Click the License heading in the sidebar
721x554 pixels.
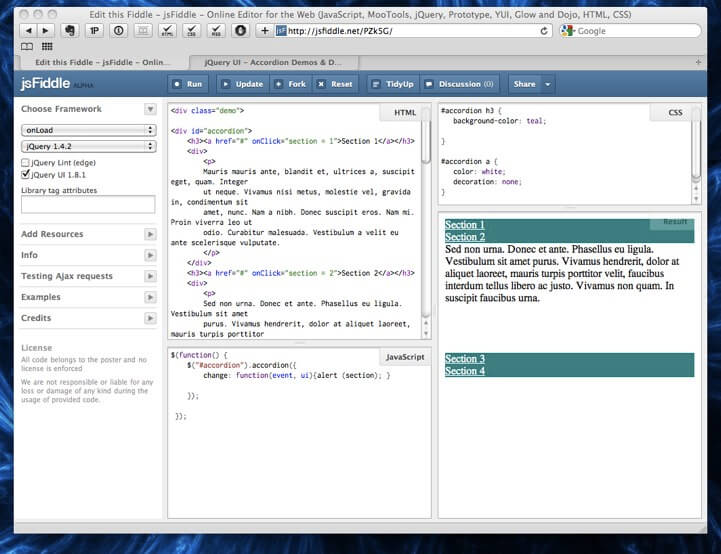point(36,348)
